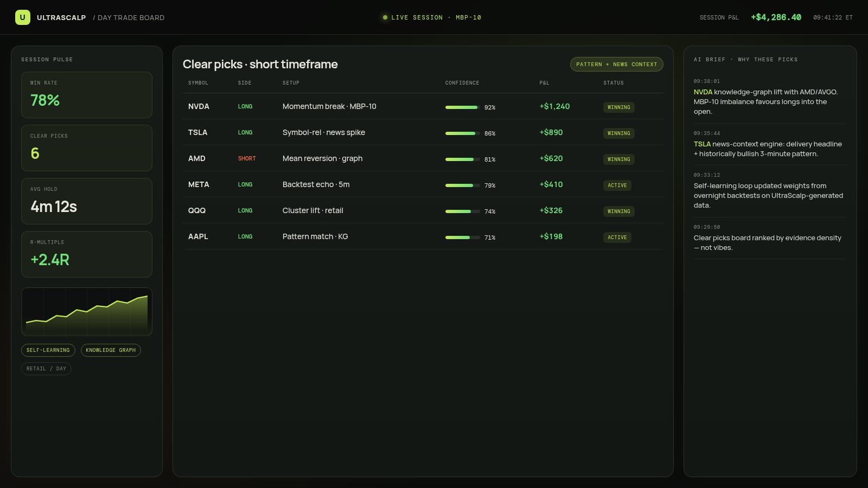Click the NVDA Winning status badge
This screenshot has width=868, height=488.
tap(619, 107)
